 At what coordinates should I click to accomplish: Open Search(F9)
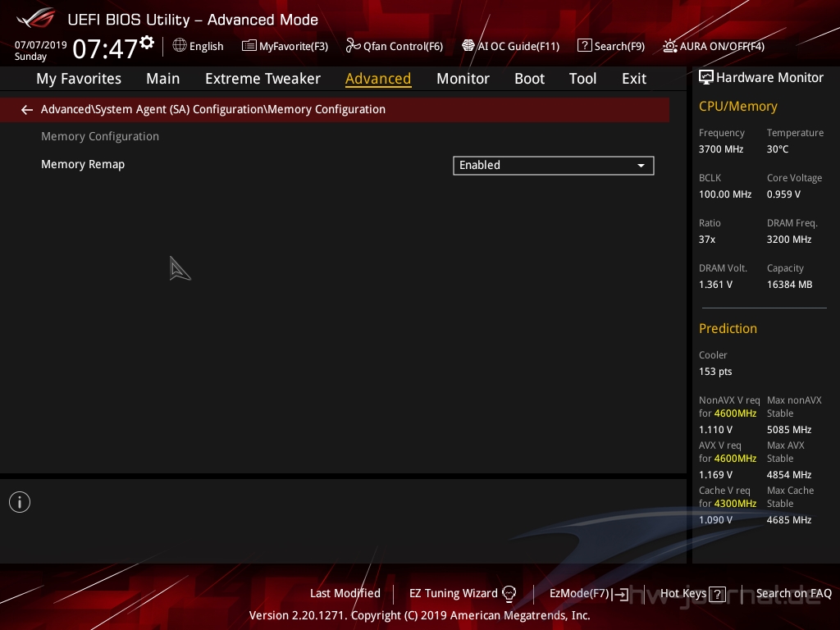point(610,46)
